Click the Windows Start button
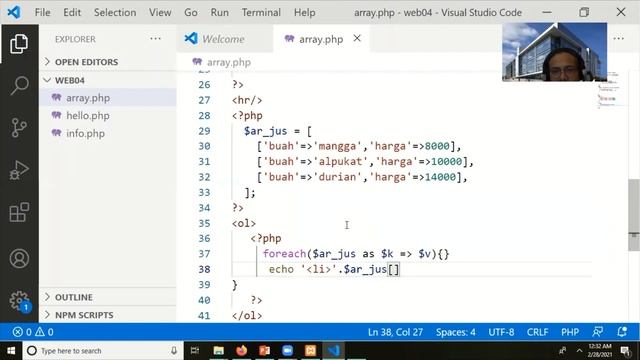The image size is (640, 360). pos(11,351)
